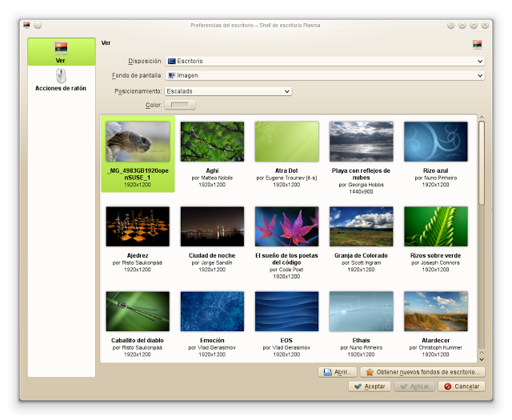Viewport: 512px width, 420px height.
Task: Select the Ver sidebar category
Action: [60, 51]
